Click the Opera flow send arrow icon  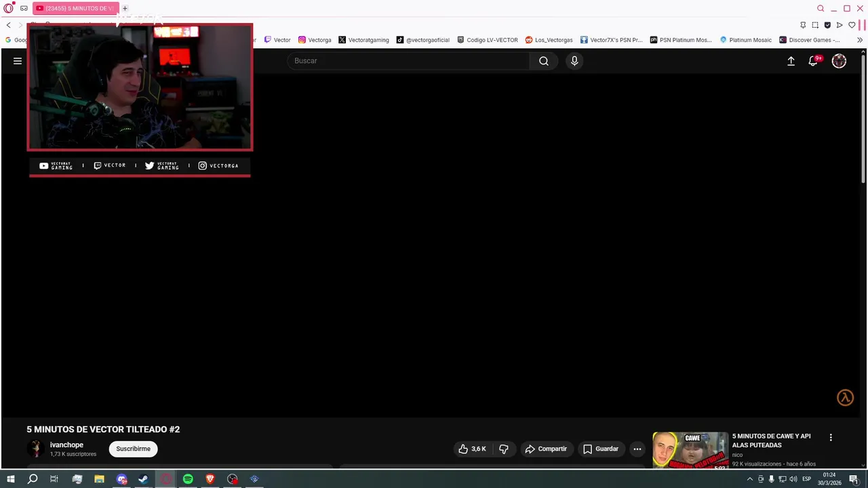tap(840, 25)
